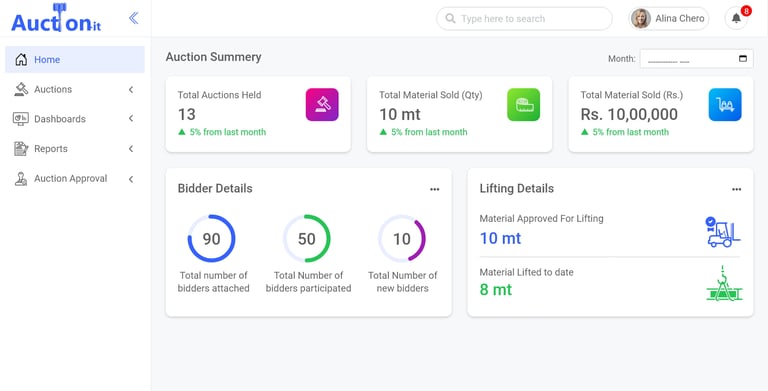Viewport: 768px width, 391px height.
Task: Click green up arrow under 10 mt sold
Action: pyautogui.click(x=383, y=132)
